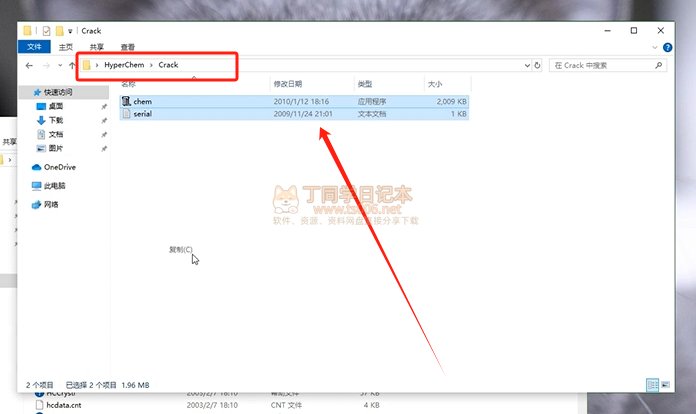696x414 pixels.
Task: Open 文档 in the sidebar
Action: (55, 134)
